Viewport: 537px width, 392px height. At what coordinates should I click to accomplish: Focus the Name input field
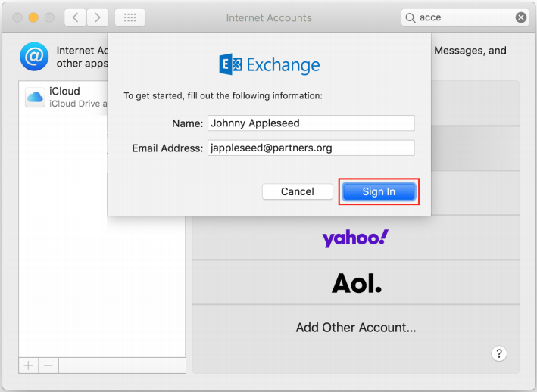coord(311,123)
